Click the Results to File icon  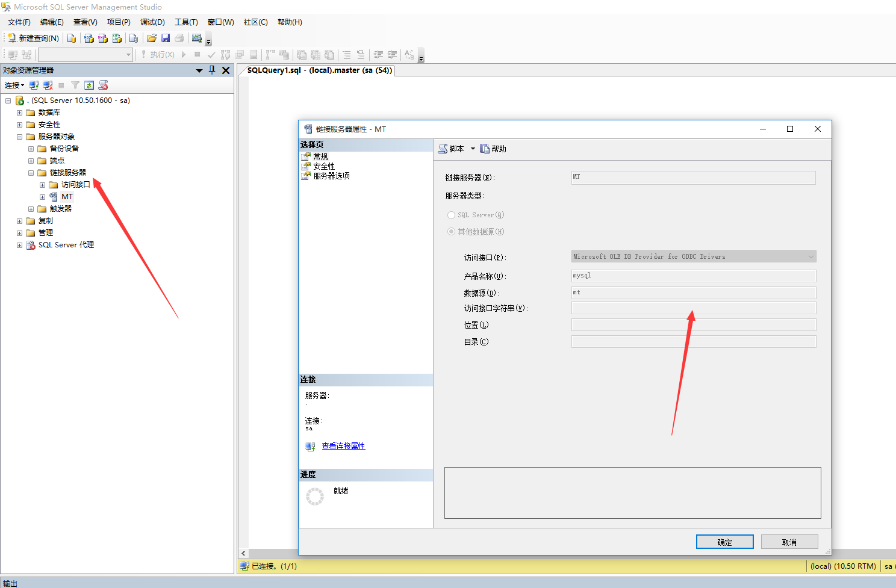point(329,55)
